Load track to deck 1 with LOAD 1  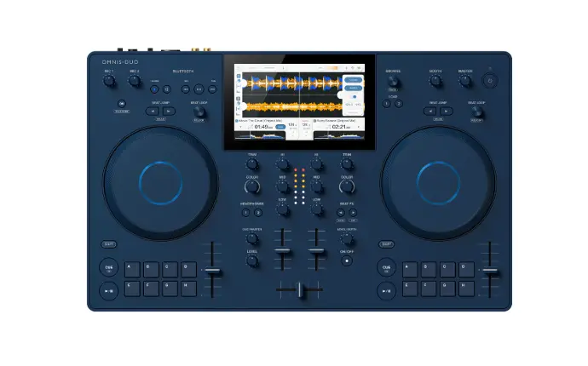(x=387, y=104)
